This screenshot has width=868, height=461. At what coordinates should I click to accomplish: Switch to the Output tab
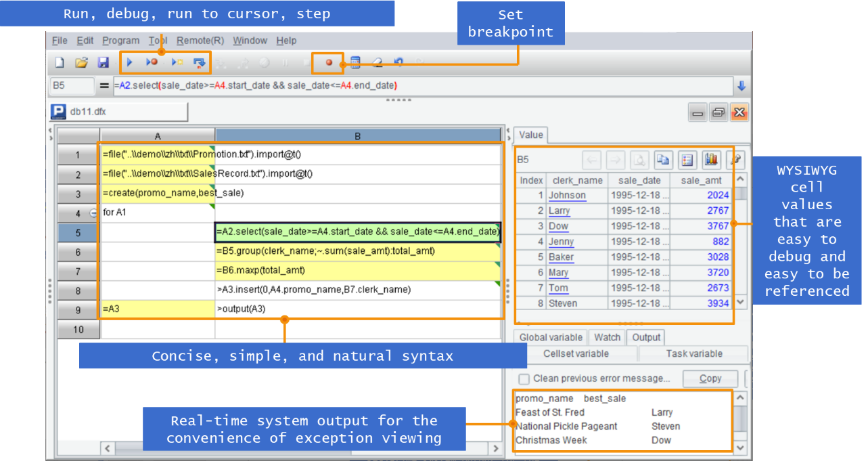(x=645, y=337)
